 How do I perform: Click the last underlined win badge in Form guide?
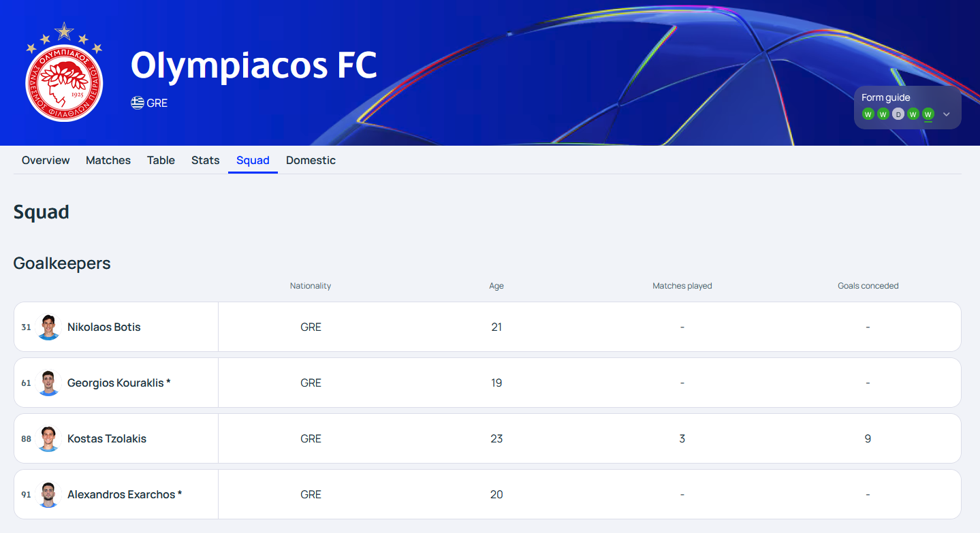pos(928,114)
